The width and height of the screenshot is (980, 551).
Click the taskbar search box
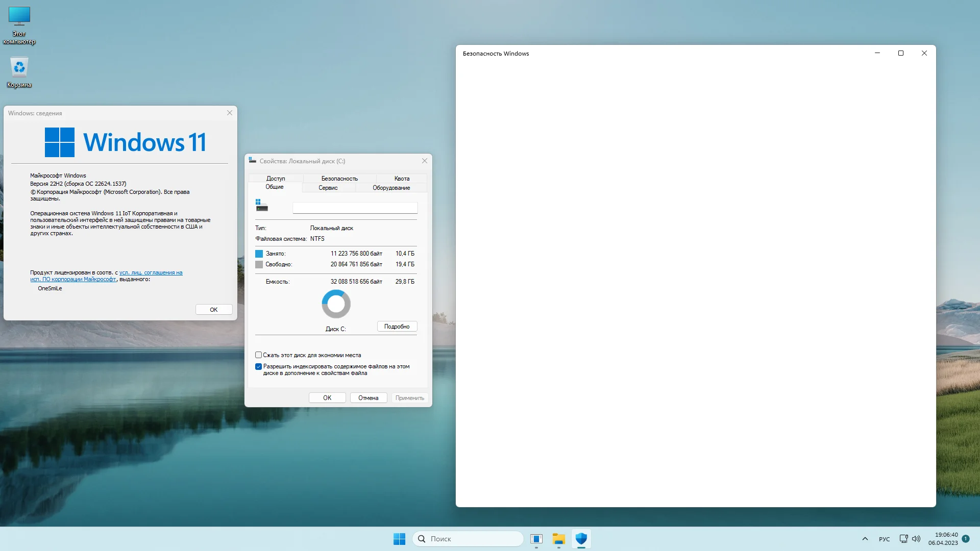[468, 539]
